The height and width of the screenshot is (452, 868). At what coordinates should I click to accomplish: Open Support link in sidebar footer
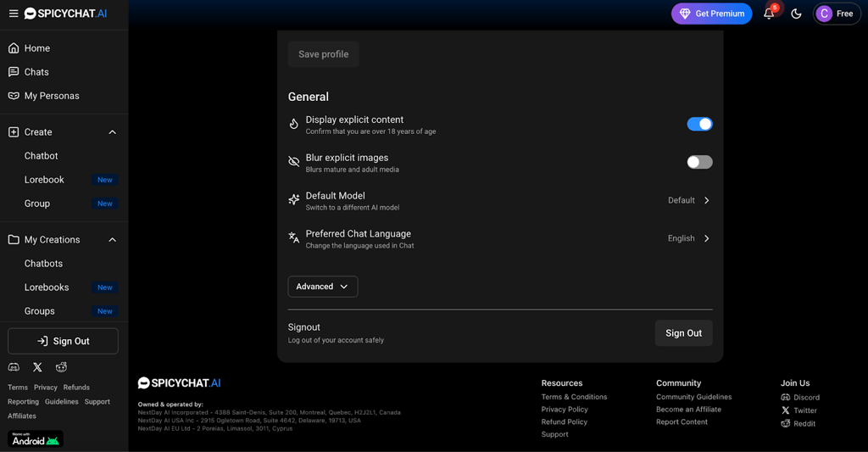tap(97, 402)
